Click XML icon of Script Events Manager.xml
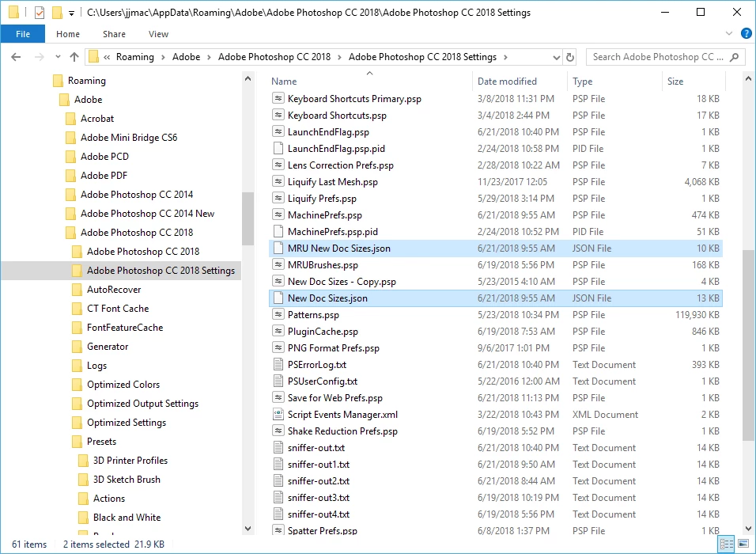Image resolution: width=756 pixels, height=554 pixels. click(x=278, y=414)
